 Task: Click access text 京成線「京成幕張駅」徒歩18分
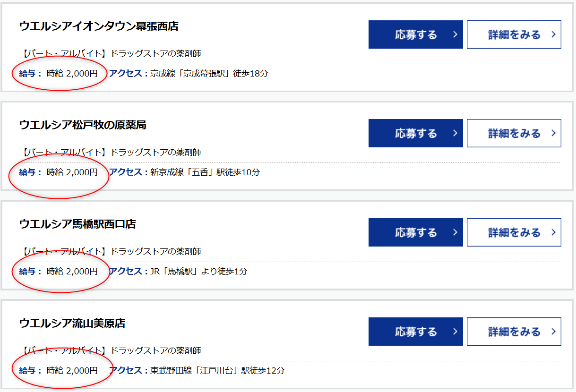click(x=209, y=73)
